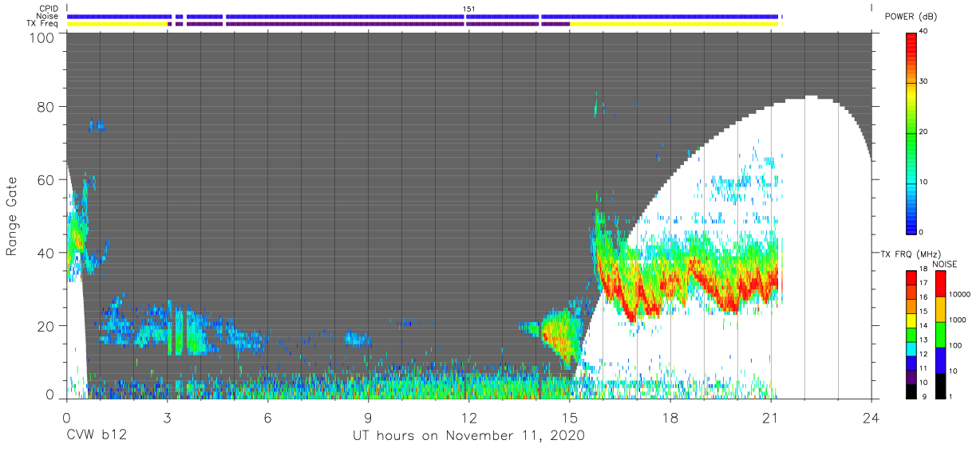Click range gate tick label 80
Viewport: 980px width, 452px height.
tap(46, 107)
